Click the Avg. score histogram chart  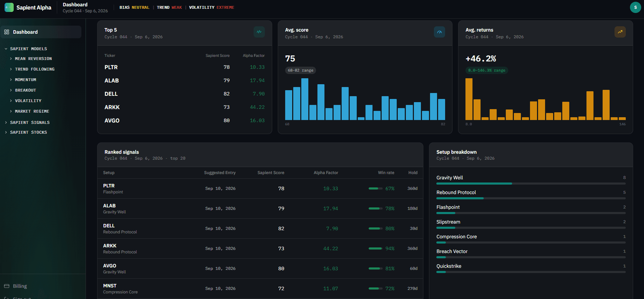click(365, 99)
